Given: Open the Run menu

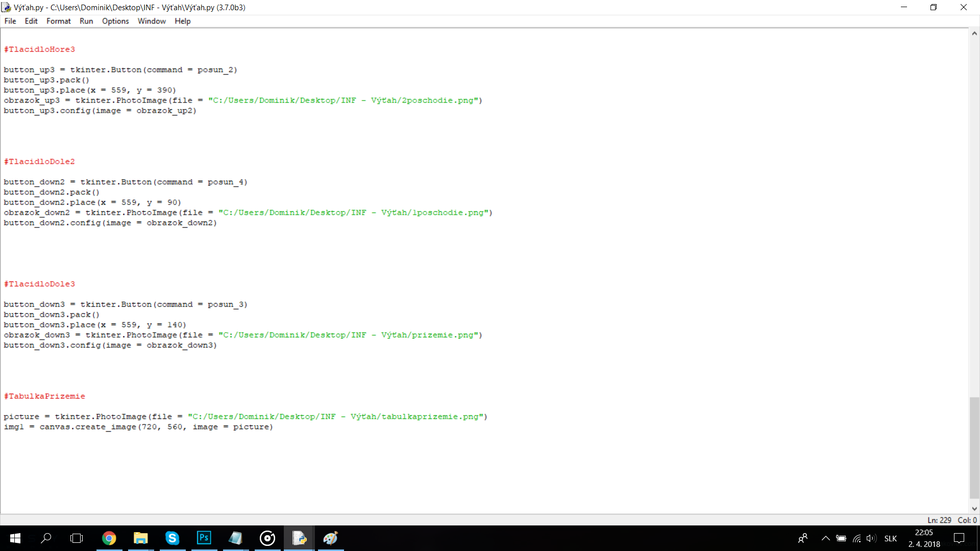Looking at the screenshot, I should pyautogui.click(x=86, y=21).
